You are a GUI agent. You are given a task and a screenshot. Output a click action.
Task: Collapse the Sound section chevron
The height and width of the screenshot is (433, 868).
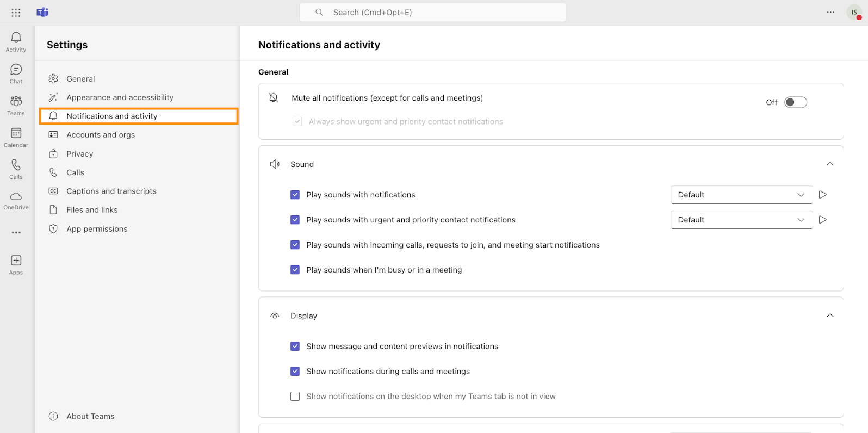[830, 164]
